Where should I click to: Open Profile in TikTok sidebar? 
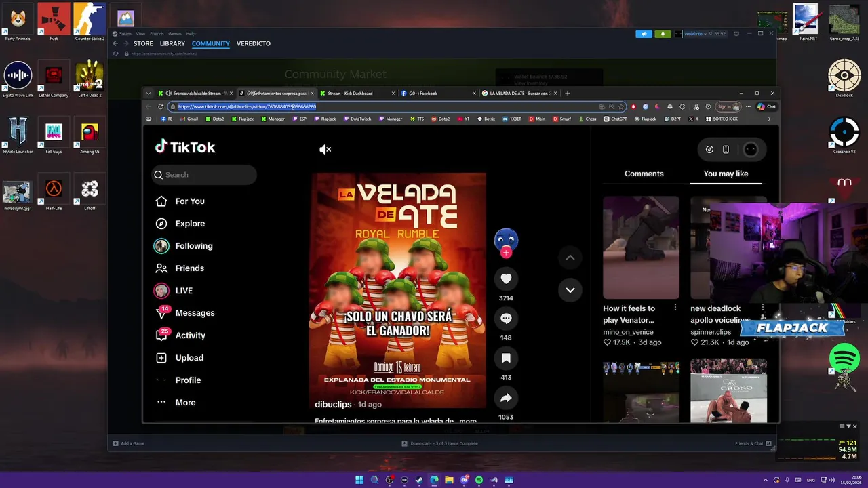pyautogui.click(x=178, y=380)
